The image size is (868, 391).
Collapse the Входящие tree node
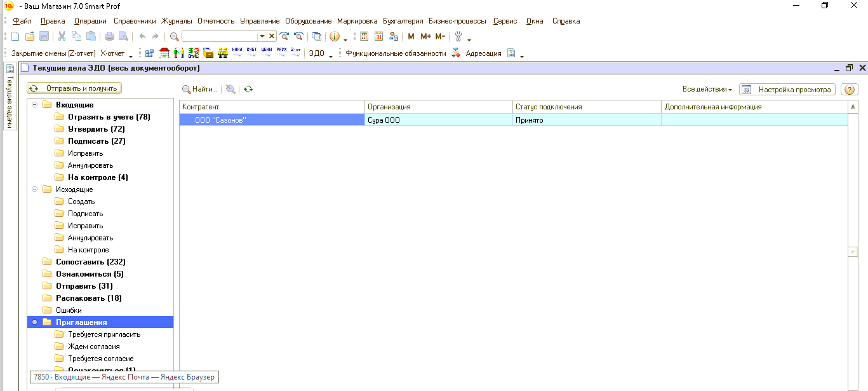pos(35,105)
